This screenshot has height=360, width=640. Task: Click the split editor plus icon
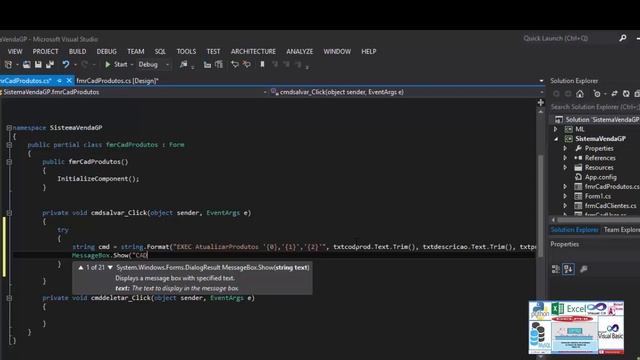pyautogui.click(x=541, y=102)
